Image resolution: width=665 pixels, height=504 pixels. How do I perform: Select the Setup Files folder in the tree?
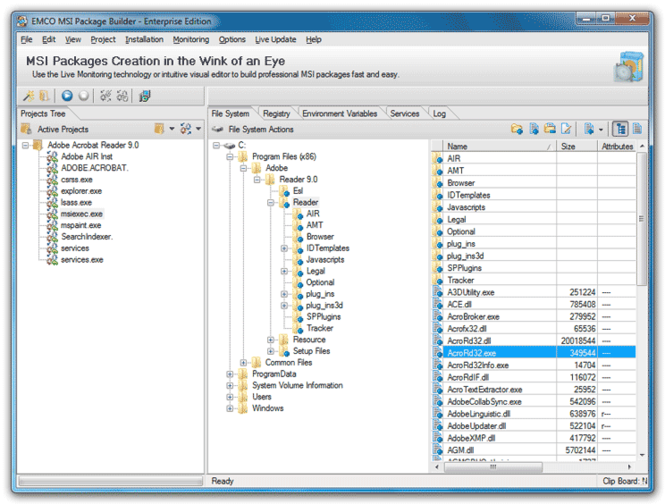[311, 351]
